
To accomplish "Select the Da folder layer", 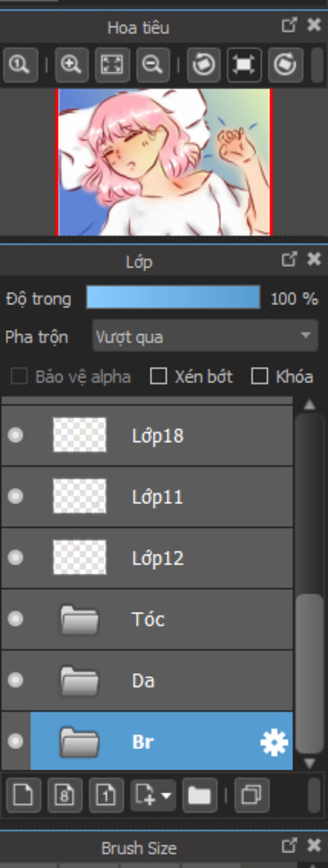I will 169,680.
